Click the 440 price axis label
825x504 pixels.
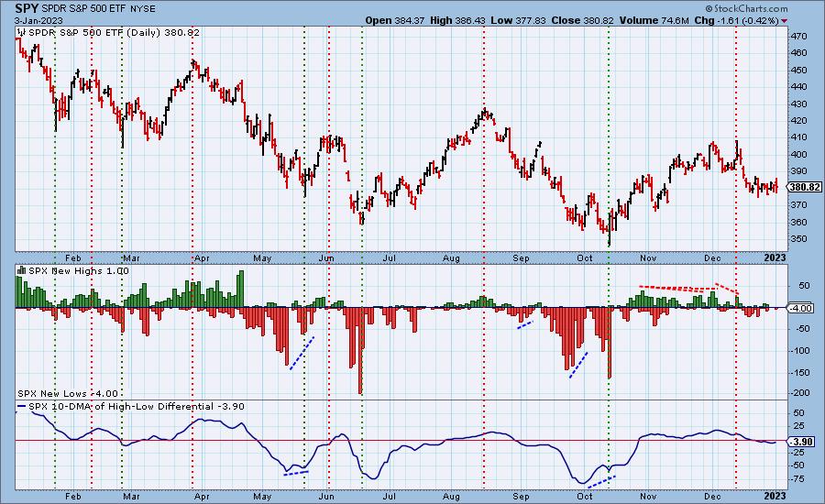[798, 87]
